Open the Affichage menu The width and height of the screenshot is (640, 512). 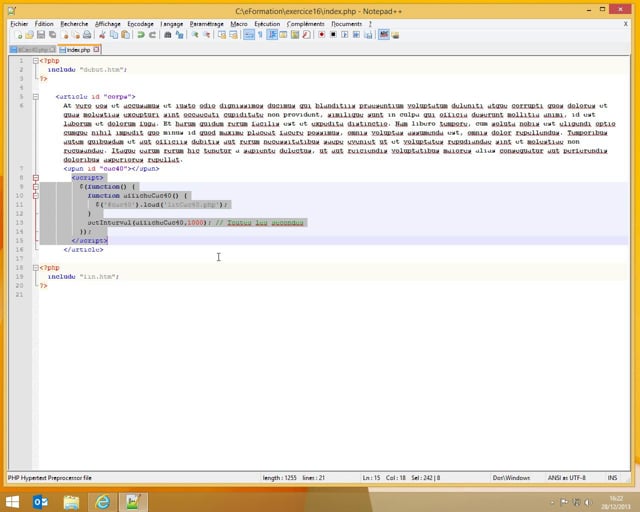[x=108, y=24]
